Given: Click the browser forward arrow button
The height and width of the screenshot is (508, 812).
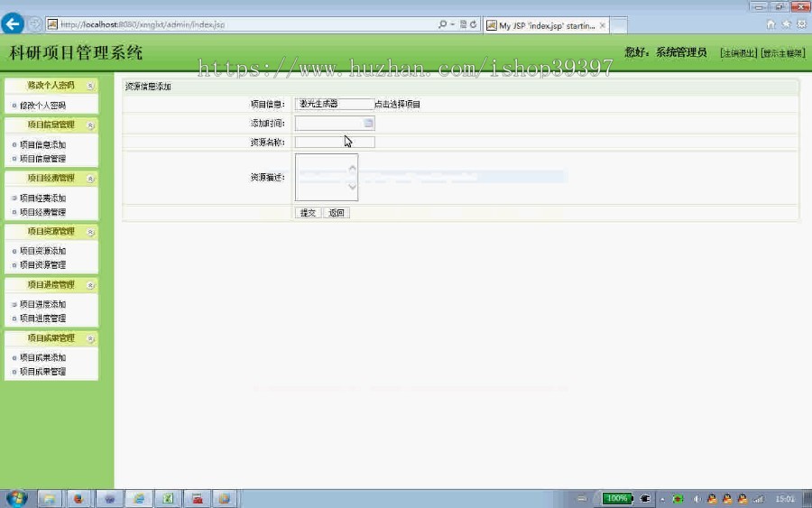Looking at the screenshot, I should click(34, 23).
